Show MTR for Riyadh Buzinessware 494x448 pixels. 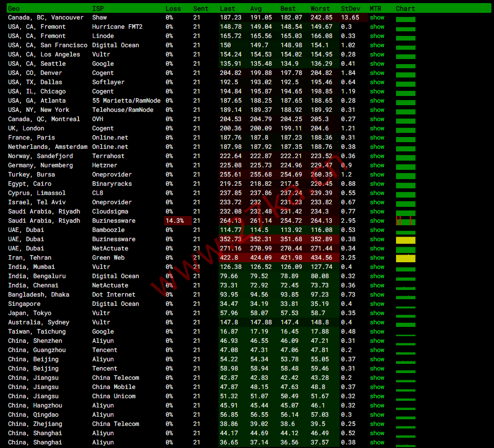pyautogui.click(x=377, y=221)
